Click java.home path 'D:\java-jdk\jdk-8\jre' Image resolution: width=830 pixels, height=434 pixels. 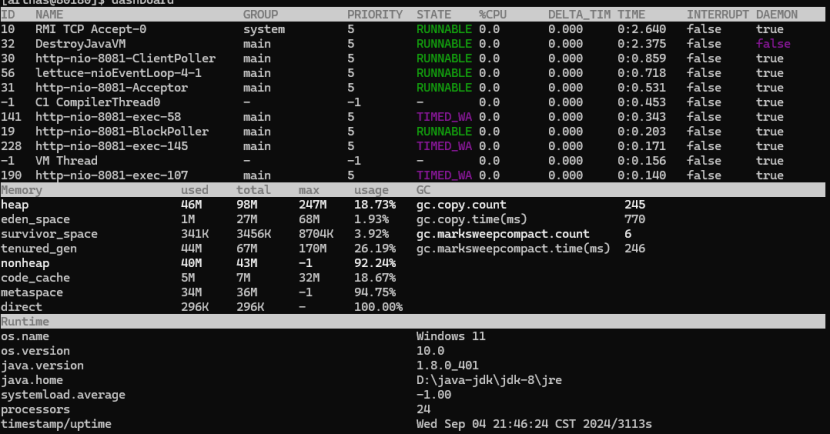(x=489, y=380)
